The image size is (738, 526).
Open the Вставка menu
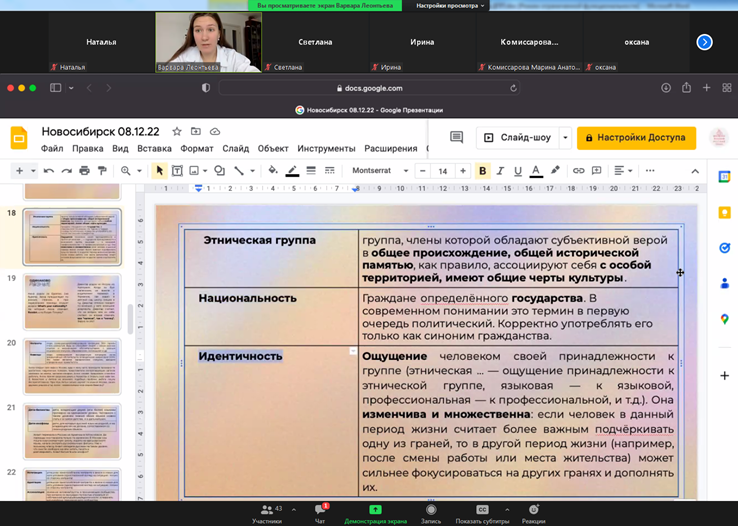[154, 148]
